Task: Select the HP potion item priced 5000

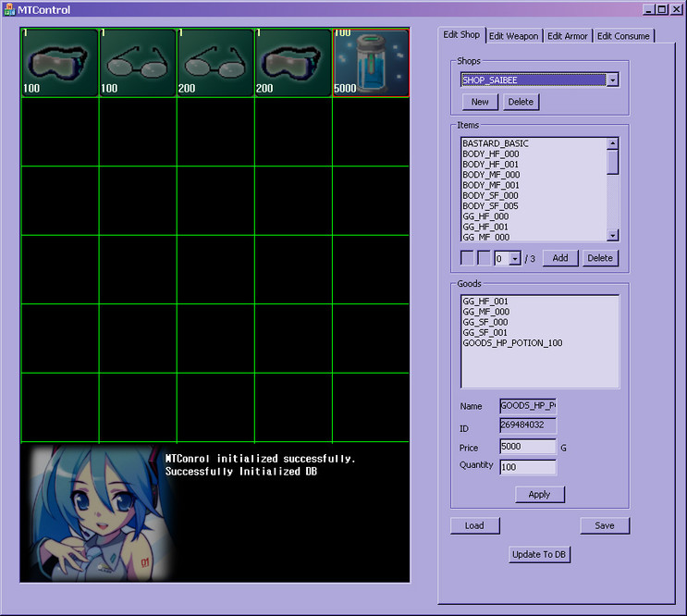Action: 370,63
